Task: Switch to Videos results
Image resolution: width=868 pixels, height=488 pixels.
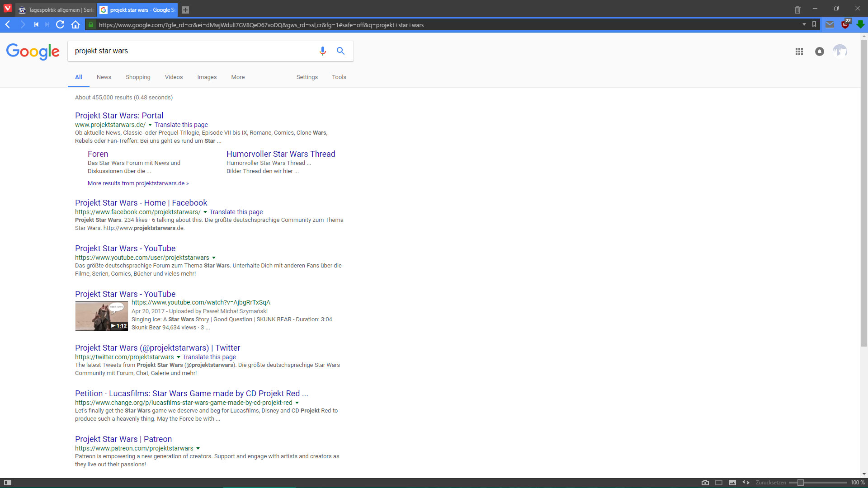Action: click(x=174, y=77)
